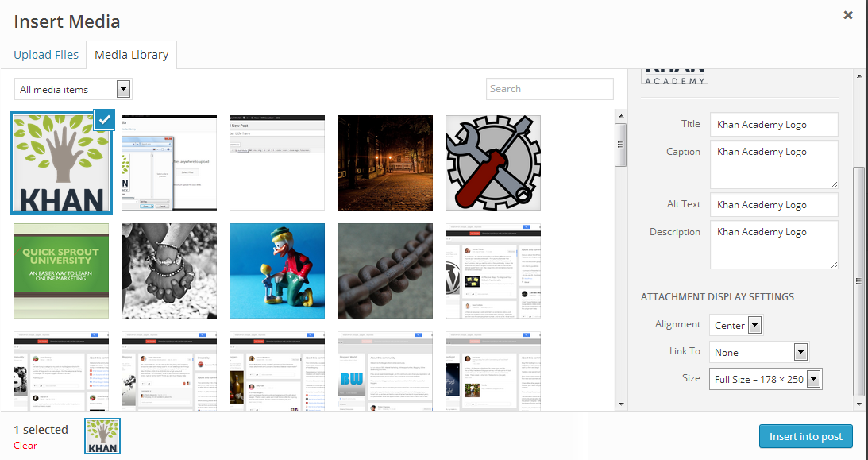Click the media grid scrollbar down arrow
This screenshot has width=868, height=460.
point(620,404)
